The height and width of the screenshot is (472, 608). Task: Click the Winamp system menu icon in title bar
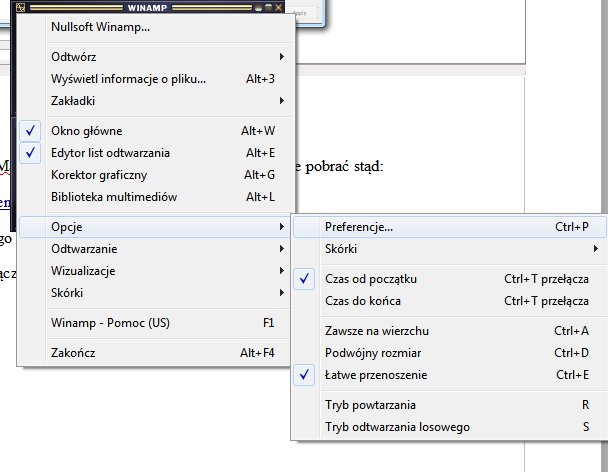coord(21,7)
